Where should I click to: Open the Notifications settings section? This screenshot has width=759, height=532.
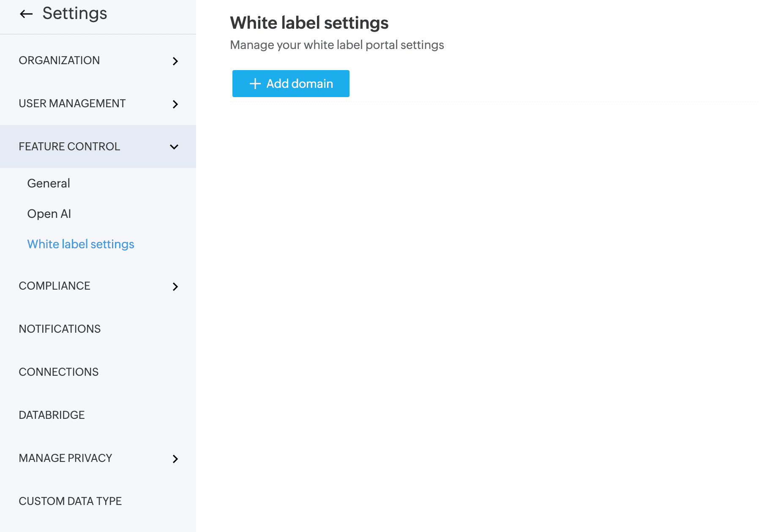click(x=60, y=329)
